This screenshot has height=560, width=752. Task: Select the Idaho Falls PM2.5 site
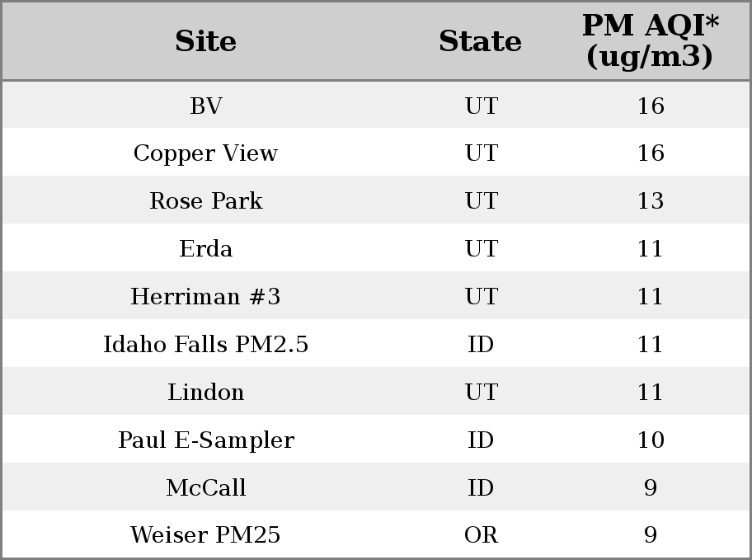coord(206,344)
